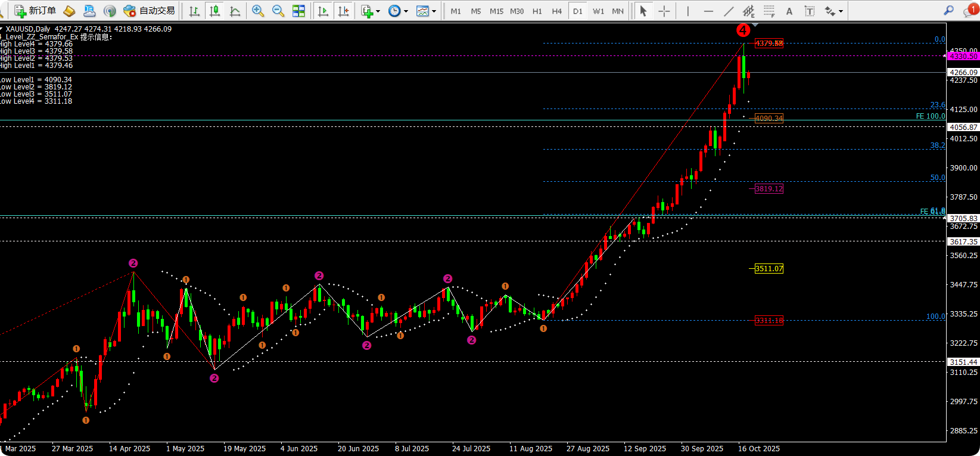Click the New Order (新订单) button
The width and height of the screenshot is (980, 456).
click(35, 11)
